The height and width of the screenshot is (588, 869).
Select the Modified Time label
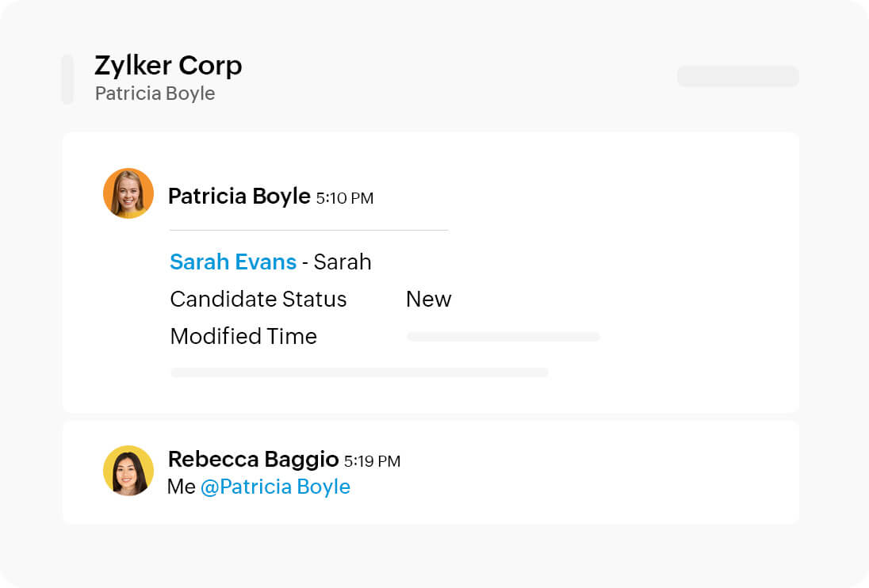click(x=243, y=337)
